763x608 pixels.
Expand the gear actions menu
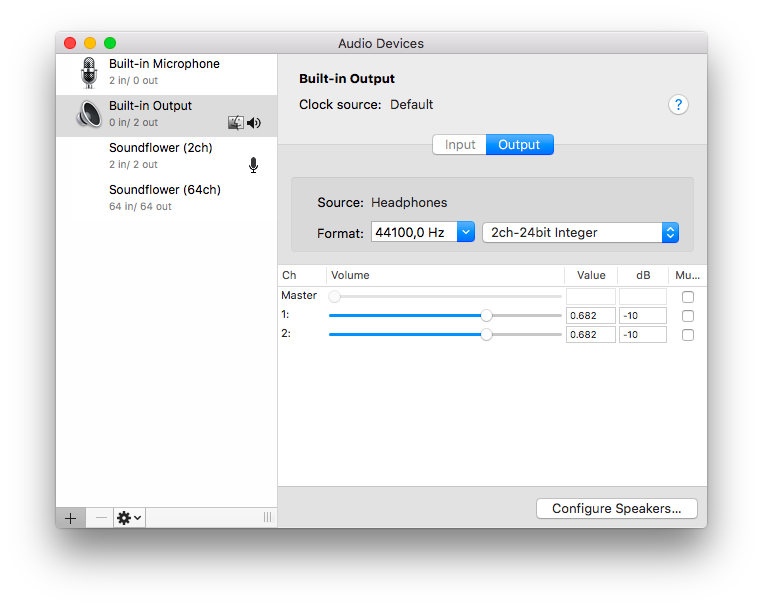point(129,517)
